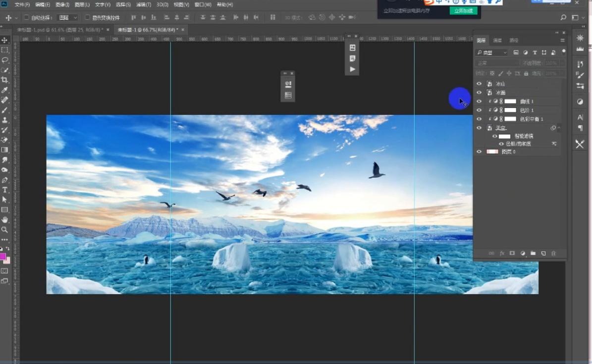Select the Pen tool
Screen dimensions: 592x364
5,180
